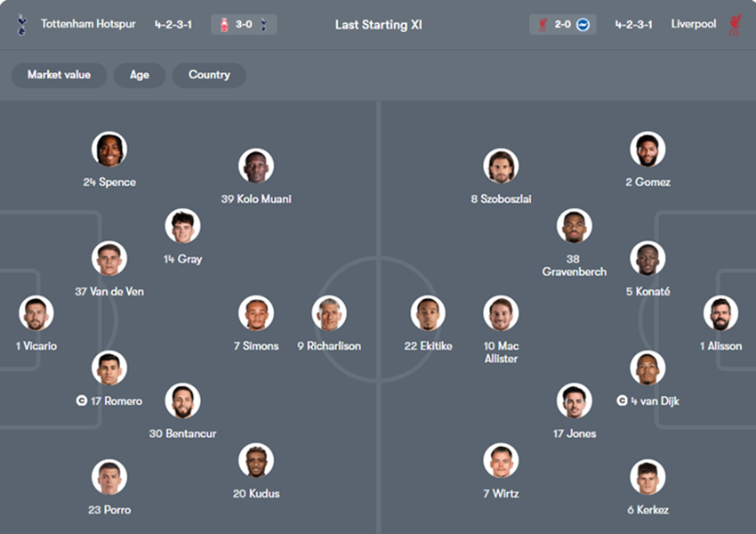
Task: Open Tottenham's 3-0 last match result
Action: tap(244, 25)
